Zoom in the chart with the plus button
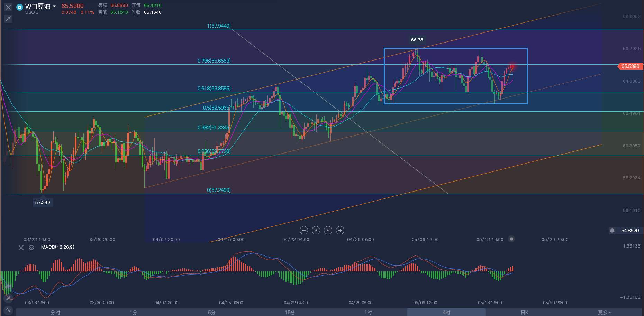644x316 pixels. click(340, 230)
